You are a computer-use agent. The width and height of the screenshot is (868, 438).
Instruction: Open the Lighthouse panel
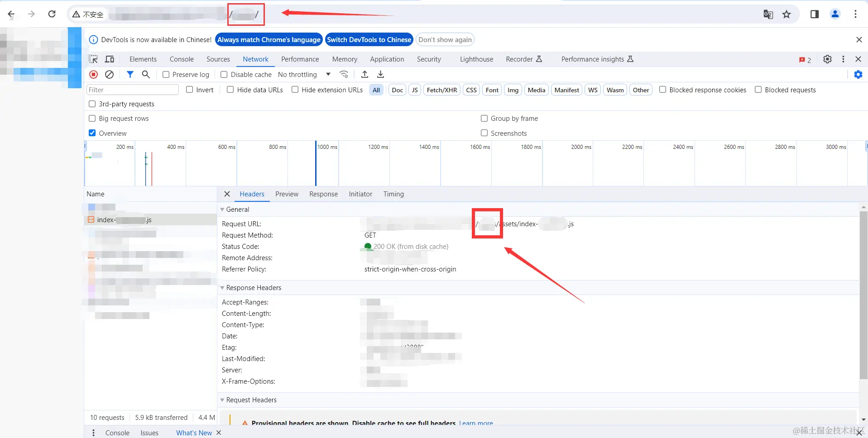click(476, 59)
